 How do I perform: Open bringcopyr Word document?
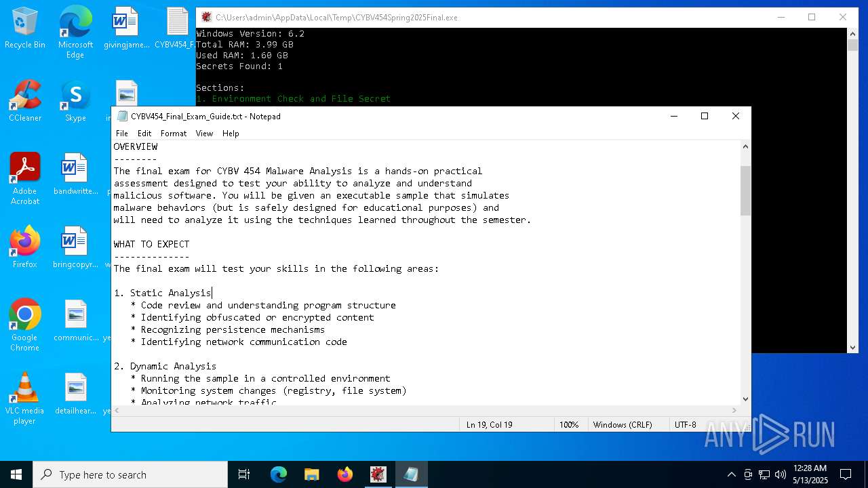click(75, 248)
